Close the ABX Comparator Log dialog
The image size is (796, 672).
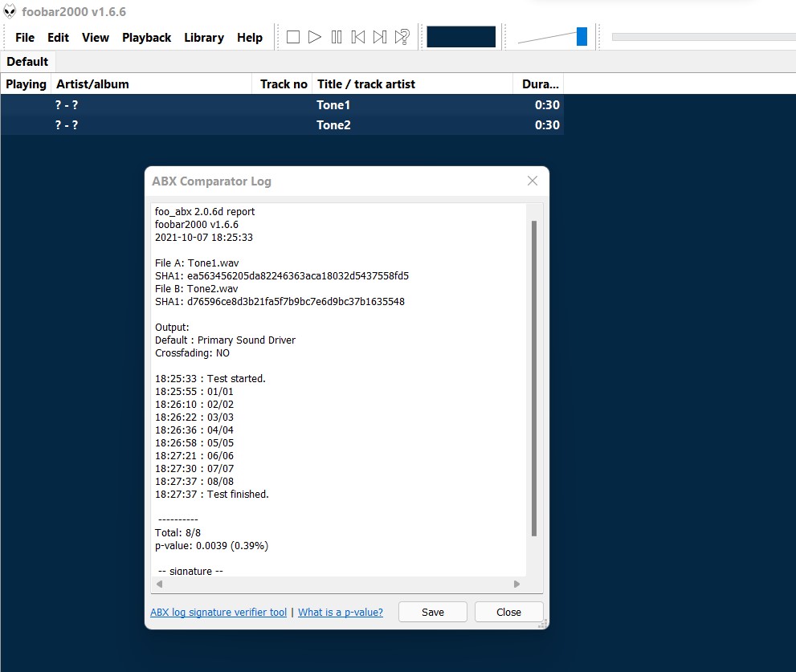point(532,181)
